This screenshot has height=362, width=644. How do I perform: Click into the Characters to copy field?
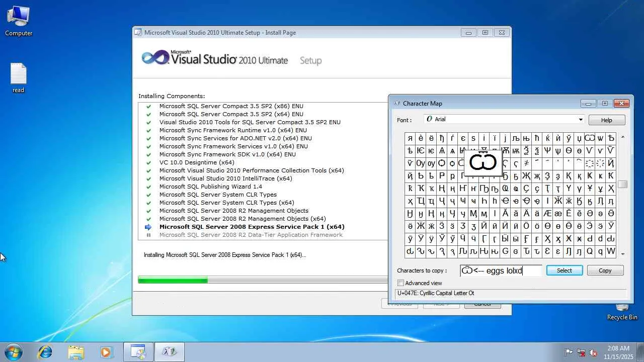point(501,270)
